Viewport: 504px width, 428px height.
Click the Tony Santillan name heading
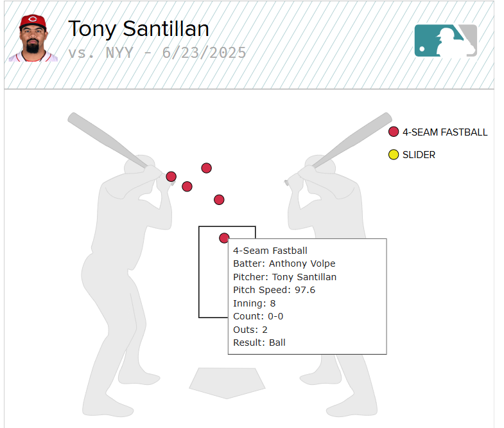click(139, 29)
